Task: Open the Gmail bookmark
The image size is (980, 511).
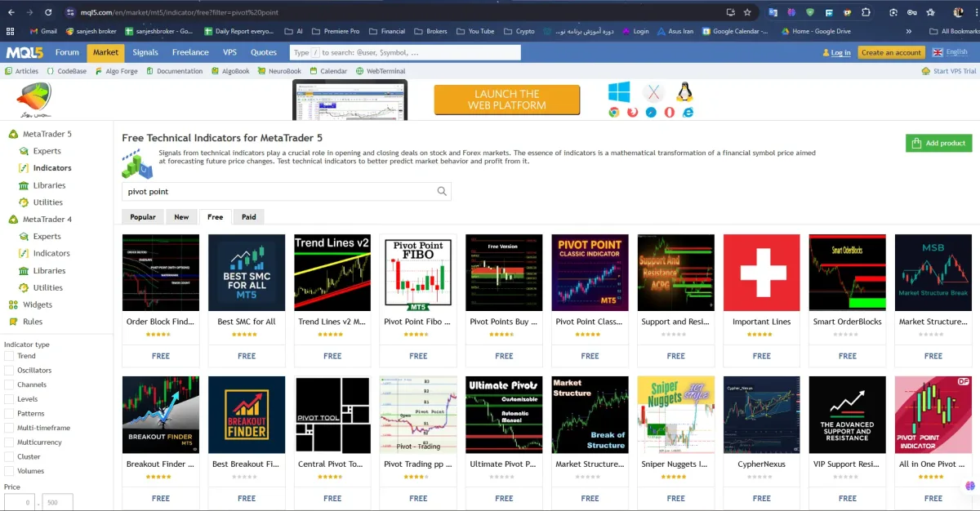Action: pyautogui.click(x=42, y=31)
